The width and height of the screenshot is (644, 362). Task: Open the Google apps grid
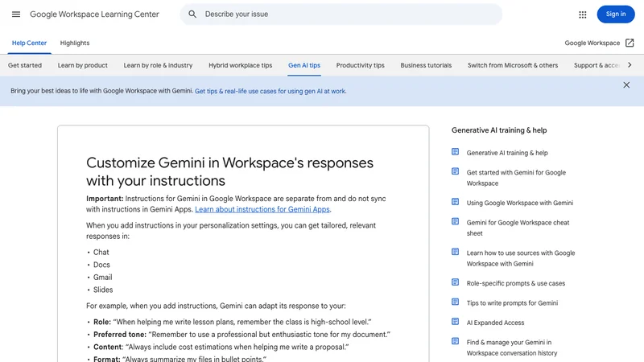[x=582, y=14]
